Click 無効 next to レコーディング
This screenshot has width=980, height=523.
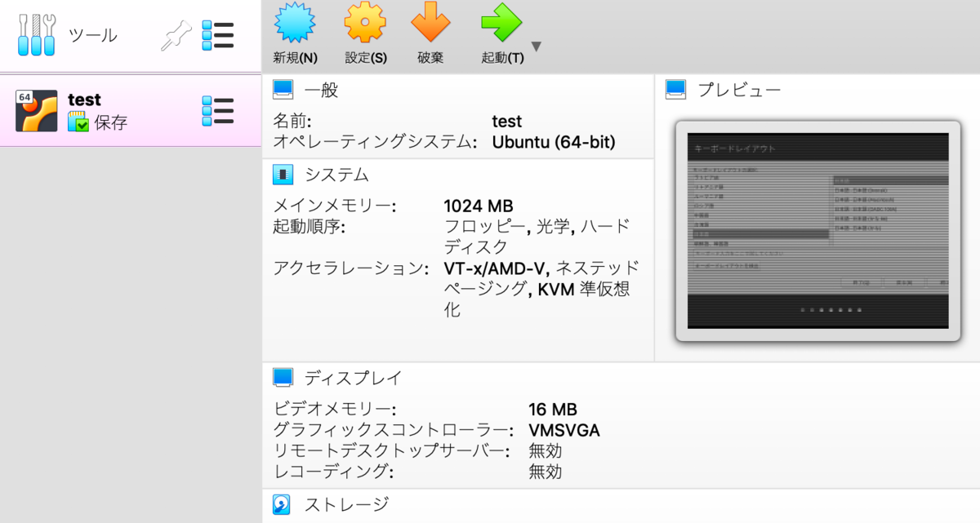click(x=546, y=472)
